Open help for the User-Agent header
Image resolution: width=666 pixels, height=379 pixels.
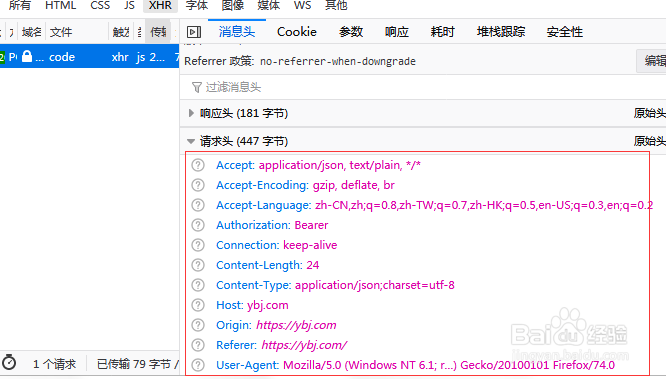tap(198, 365)
